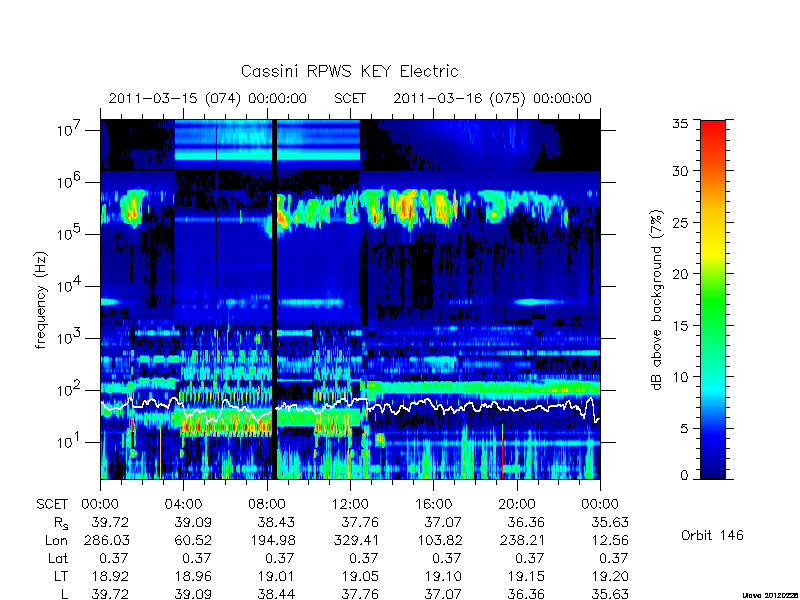This screenshot has height=600, width=800.
Task: Click the 25 value on the color scale
Action: click(680, 222)
